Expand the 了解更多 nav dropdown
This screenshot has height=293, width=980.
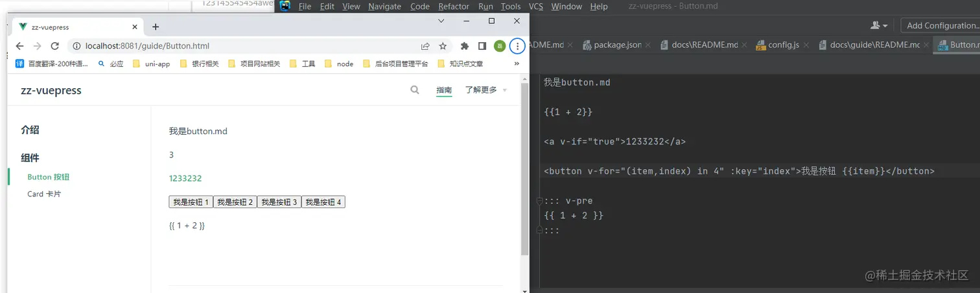click(x=486, y=90)
